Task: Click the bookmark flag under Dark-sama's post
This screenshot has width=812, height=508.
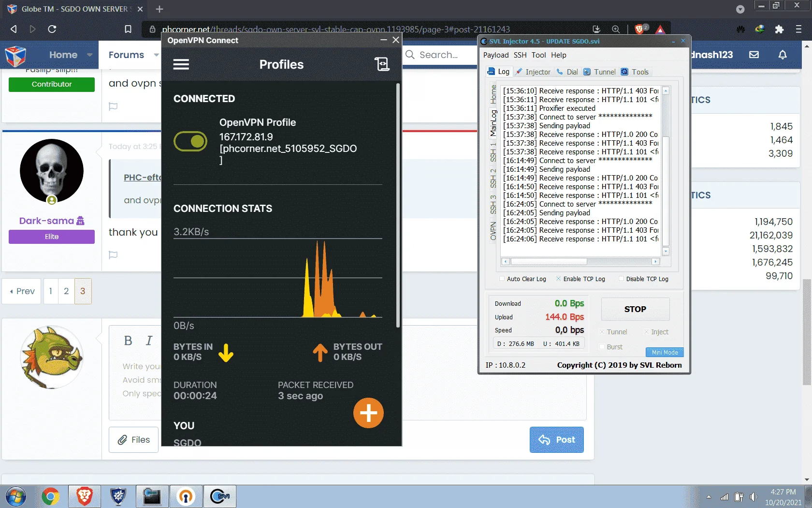Action: [113, 255]
